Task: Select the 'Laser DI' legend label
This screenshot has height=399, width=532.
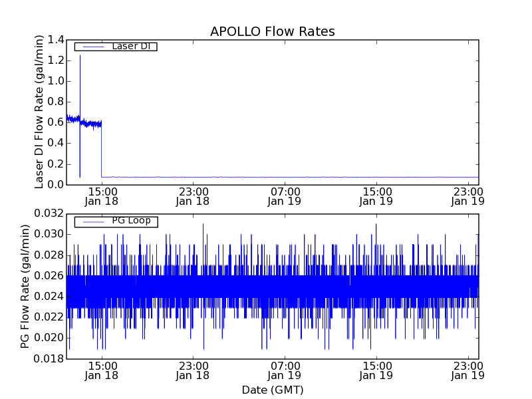Action: pos(130,46)
